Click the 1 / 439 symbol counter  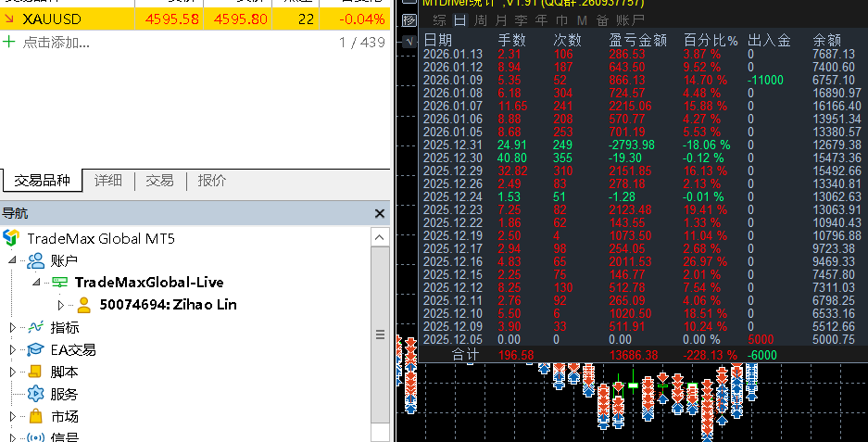[362, 42]
